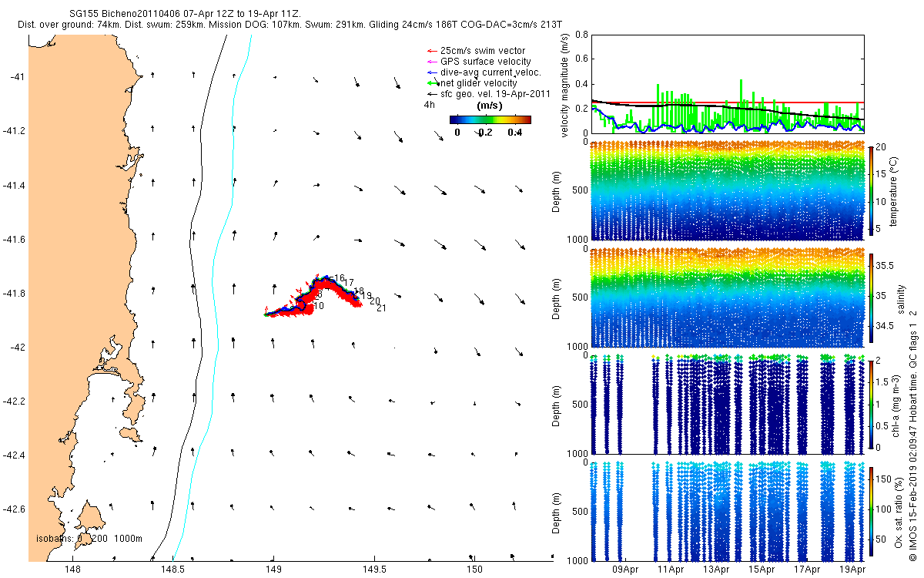
Task: Click the salinity colorbar
Action: pyautogui.click(x=872, y=297)
